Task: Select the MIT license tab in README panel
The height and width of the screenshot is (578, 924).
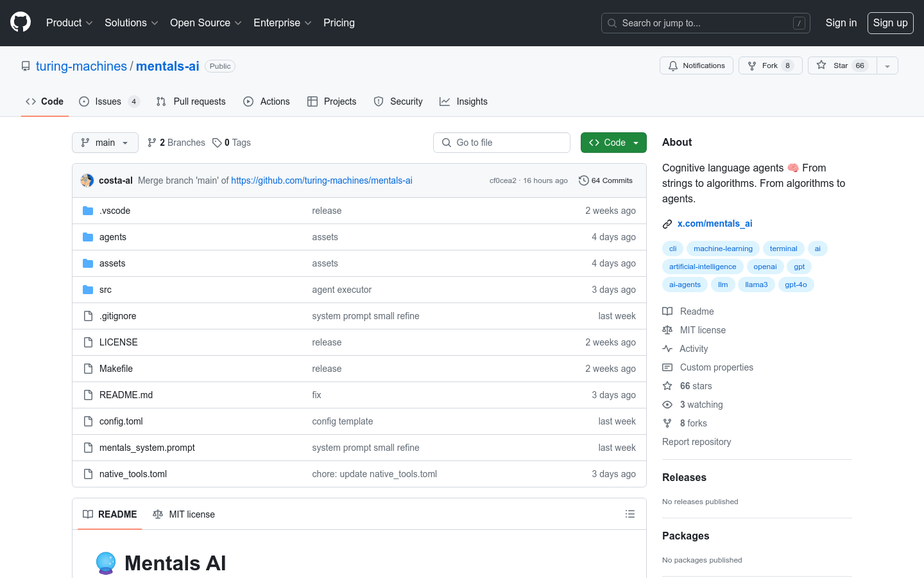Action: [x=184, y=514]
